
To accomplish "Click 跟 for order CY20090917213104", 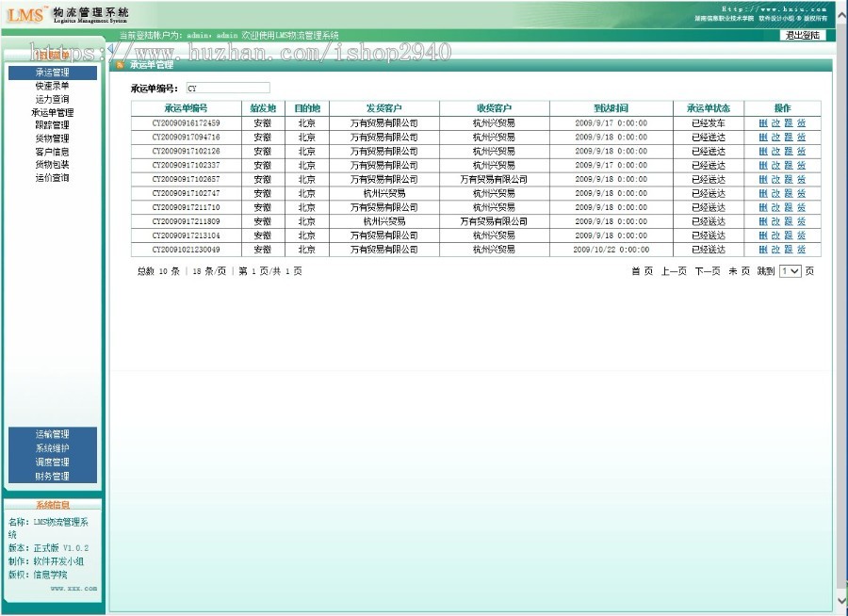I will (789, 235).
